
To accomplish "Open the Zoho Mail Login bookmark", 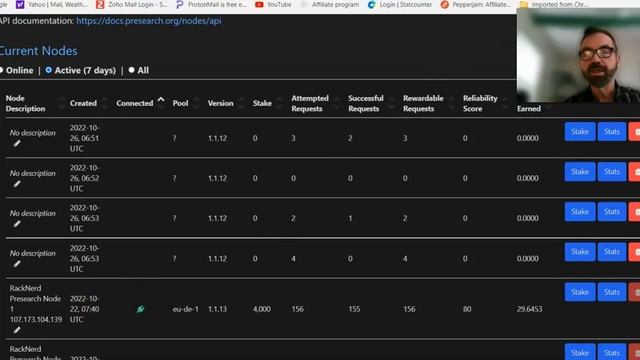I will click(x=131, y=4).
